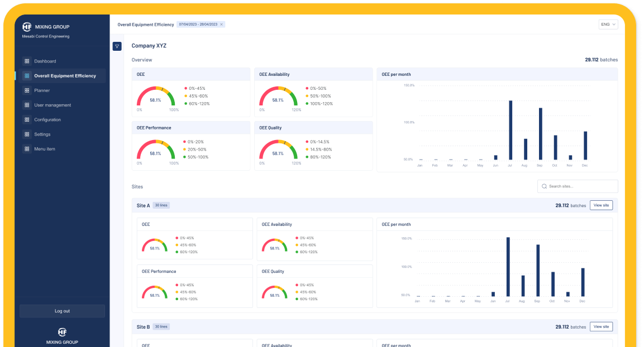Click the 29.112 batches count for Site A

570,205
